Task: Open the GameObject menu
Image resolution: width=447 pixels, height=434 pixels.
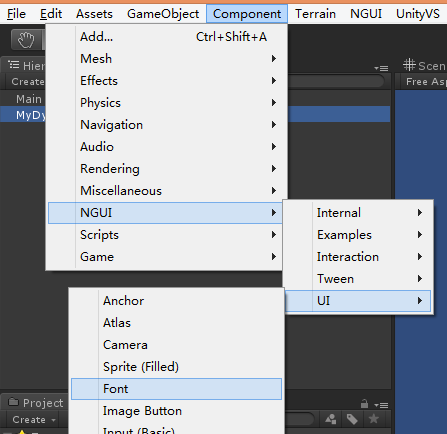Action: 163,14
